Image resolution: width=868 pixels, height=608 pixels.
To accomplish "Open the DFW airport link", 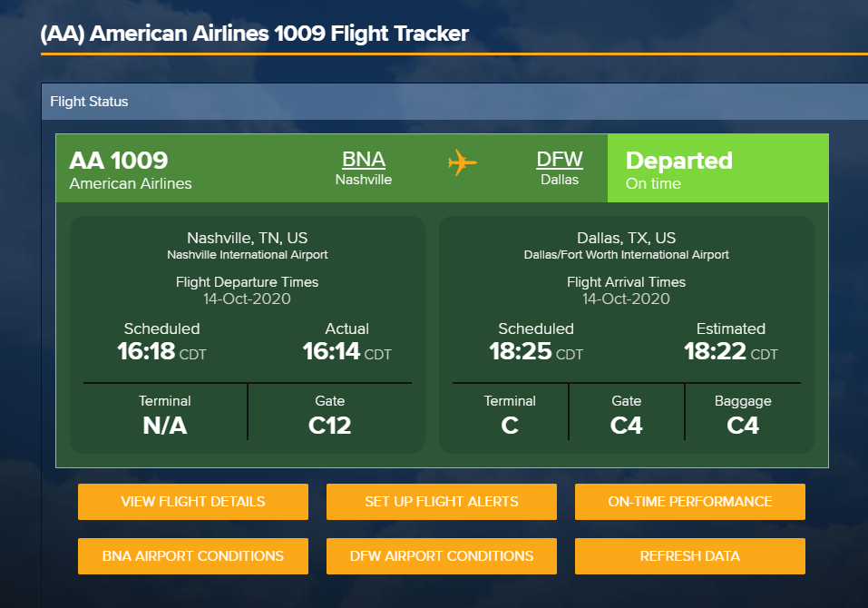I will point(560,160).
